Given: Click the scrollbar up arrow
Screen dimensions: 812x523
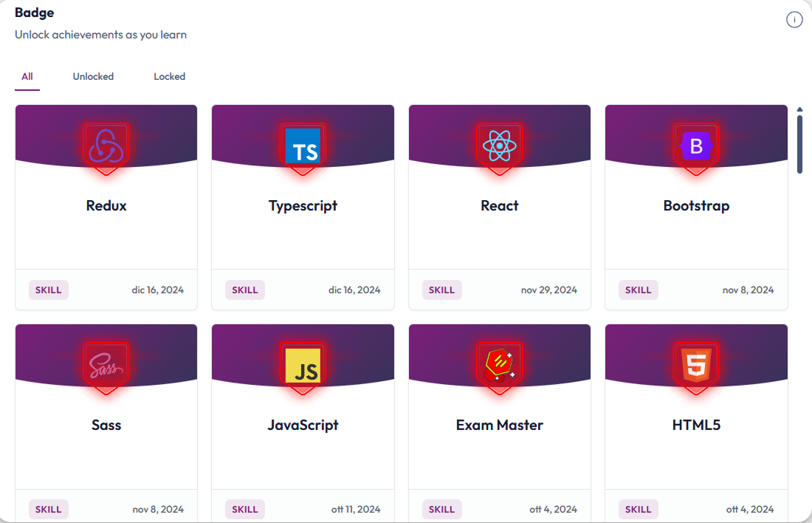Looking at the screenshot, I should pyautogui.click(x=799, y=109).
